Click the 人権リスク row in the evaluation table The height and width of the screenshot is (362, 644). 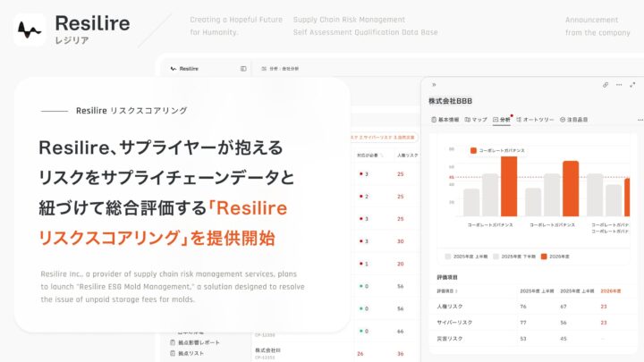click(533, 307)
